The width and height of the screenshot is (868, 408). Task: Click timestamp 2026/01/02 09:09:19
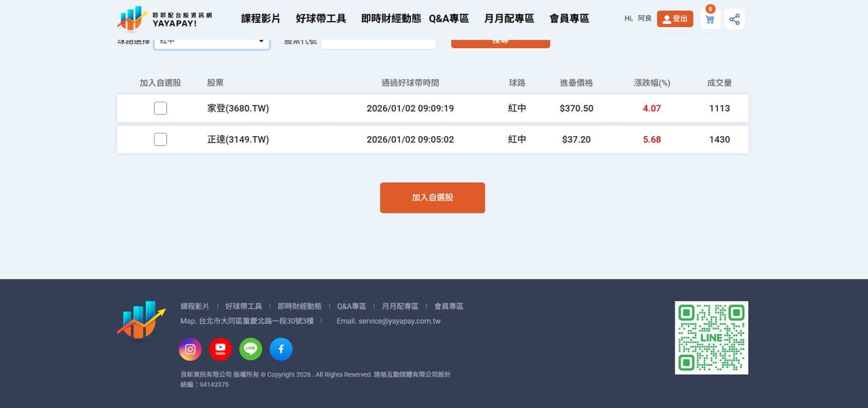point(410,108)
